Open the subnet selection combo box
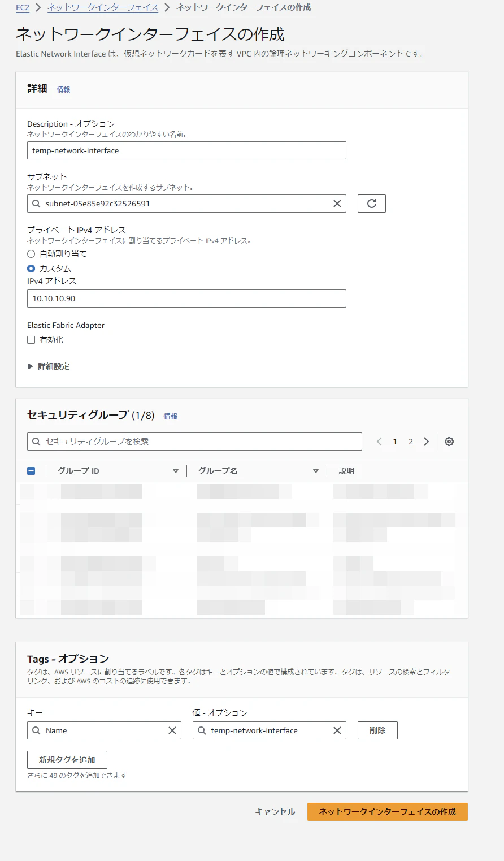Image resolution: width=504 pixels, height=861 pixels. pos(186,204)
